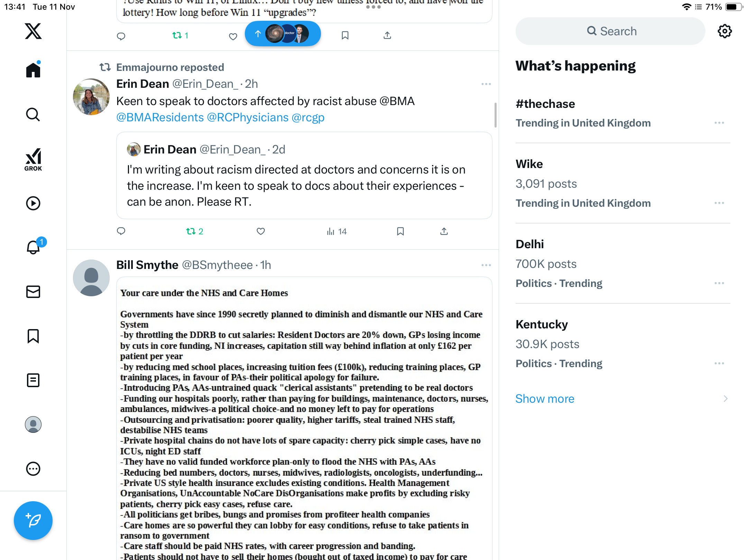Open more options for Bill Smythe's post
Viewport: 747px width, 560px height.
[486, 265]
